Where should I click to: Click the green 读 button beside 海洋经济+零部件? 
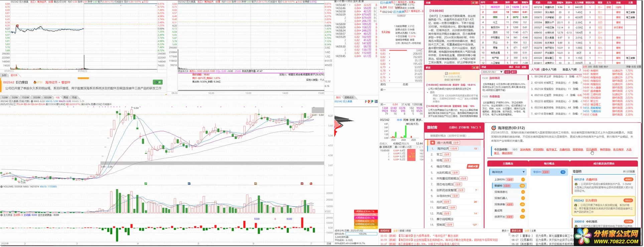pyautogui.click(x=157, y=82)
